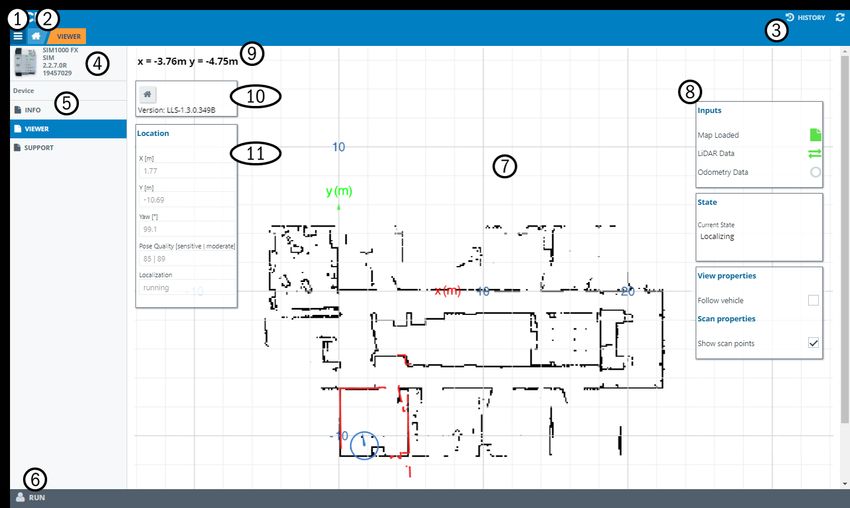Click the vertical scrollbar on right edge
Image resolution: width=850 pixels, height=508 pixels.
click(x=845, y=239)
